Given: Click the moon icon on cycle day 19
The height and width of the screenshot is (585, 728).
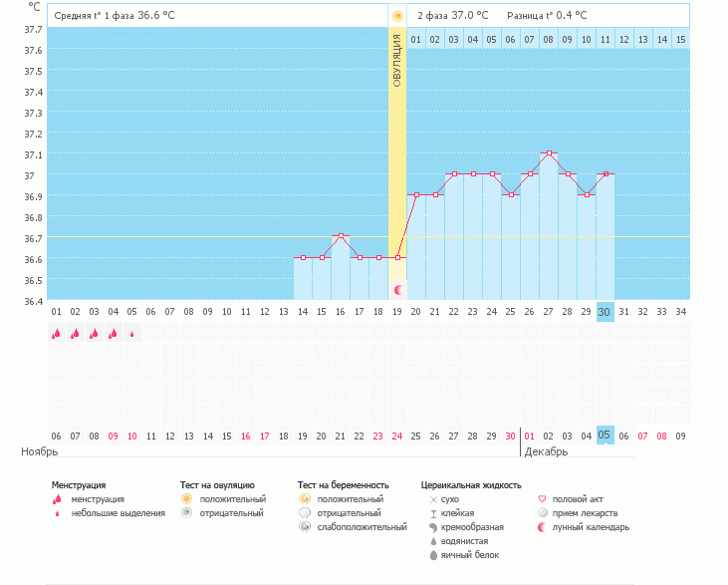Looking at the screenshot, I should [398, 290].
